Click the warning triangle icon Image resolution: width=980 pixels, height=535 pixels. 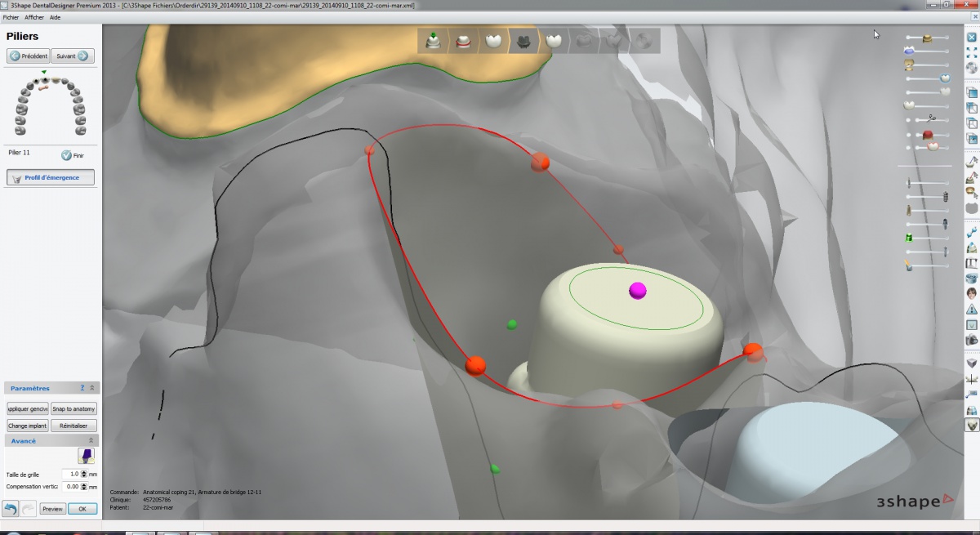(x=972, y=309)
